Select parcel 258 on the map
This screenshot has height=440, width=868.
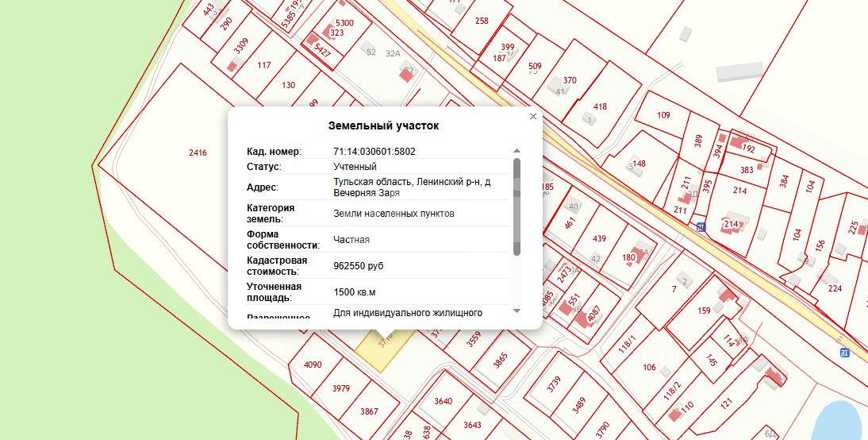pyautogui.click(x=482, y=21)
